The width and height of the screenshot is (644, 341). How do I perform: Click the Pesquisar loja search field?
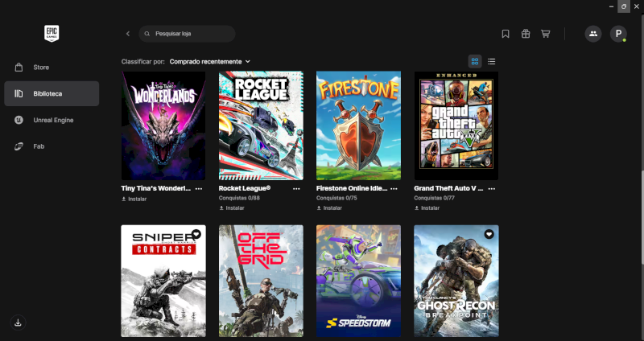click(x=187, y=34)
